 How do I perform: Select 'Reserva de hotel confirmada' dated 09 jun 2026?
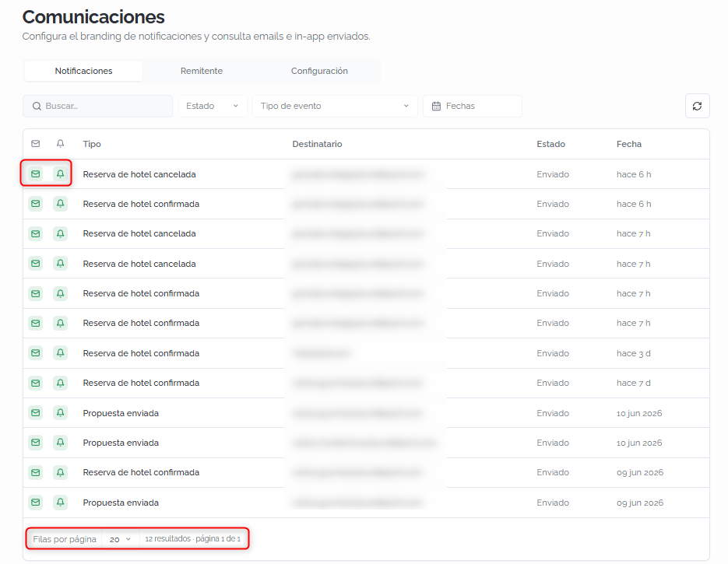141,473
